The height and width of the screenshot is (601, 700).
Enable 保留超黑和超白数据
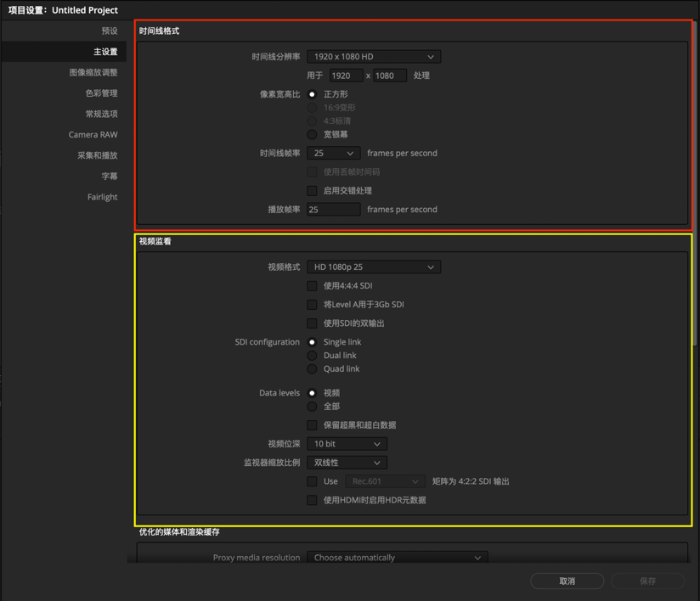point(312,424)
